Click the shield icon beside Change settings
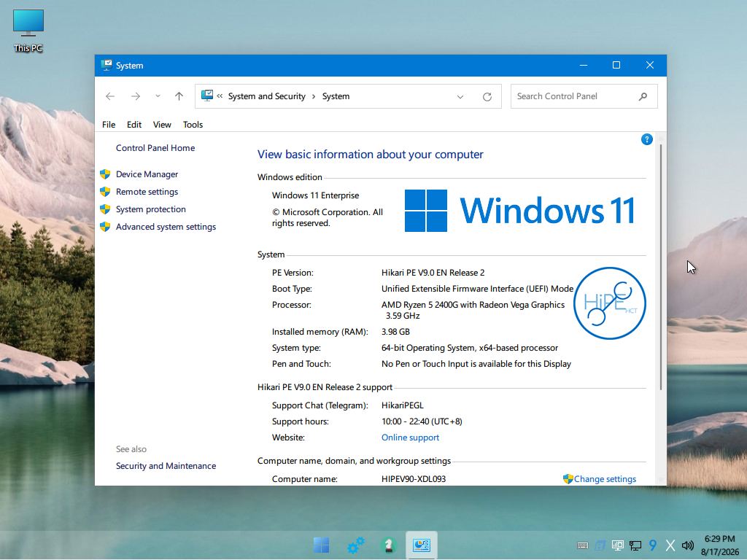Screen dimensions: 747x560 (568, 479)
